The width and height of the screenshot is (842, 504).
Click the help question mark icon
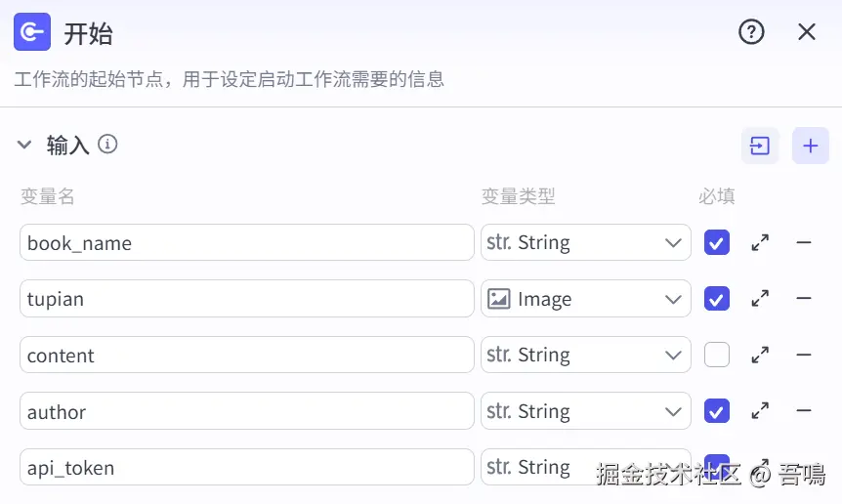pyautogui.click(x=750, y=32)
